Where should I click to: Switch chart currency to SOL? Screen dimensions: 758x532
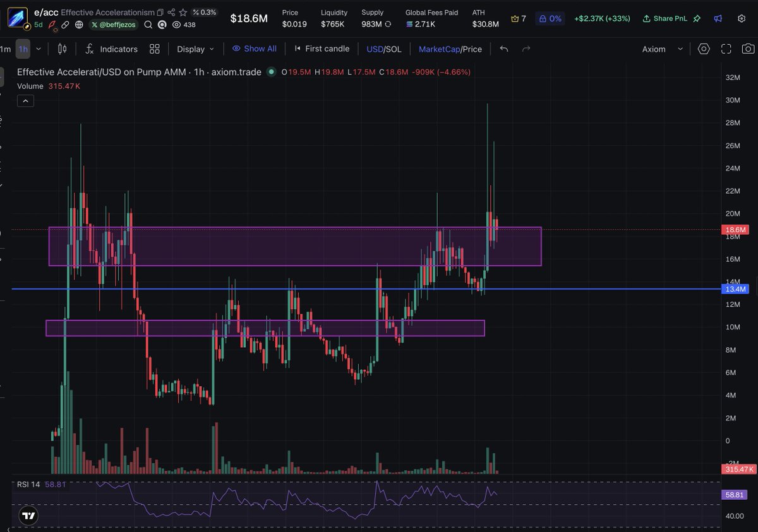[394, 49]
